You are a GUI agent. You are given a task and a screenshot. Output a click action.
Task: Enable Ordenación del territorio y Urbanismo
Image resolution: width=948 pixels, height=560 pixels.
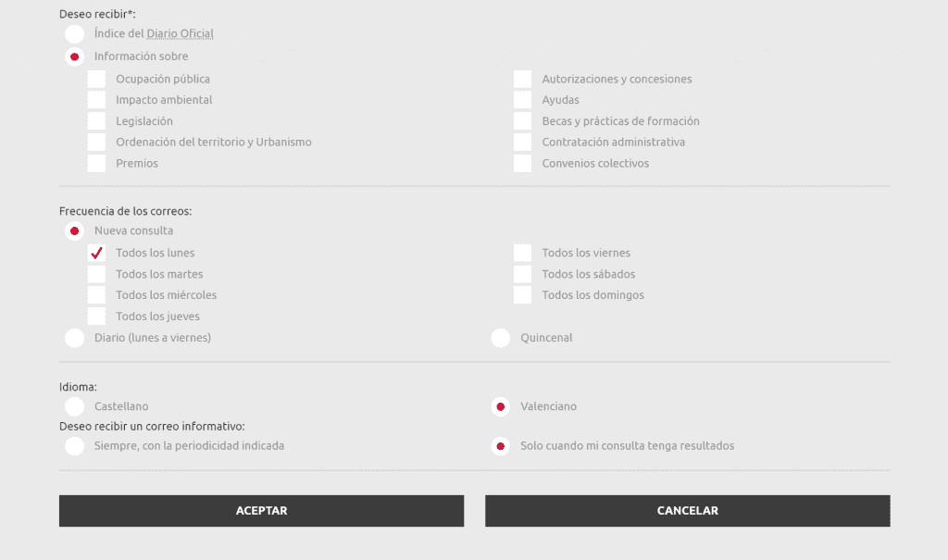point(96,142)
